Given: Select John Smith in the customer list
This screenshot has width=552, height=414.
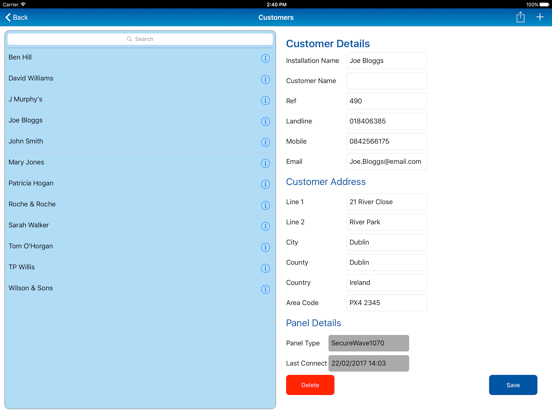Looking at the screenshot, I should 140,142.
